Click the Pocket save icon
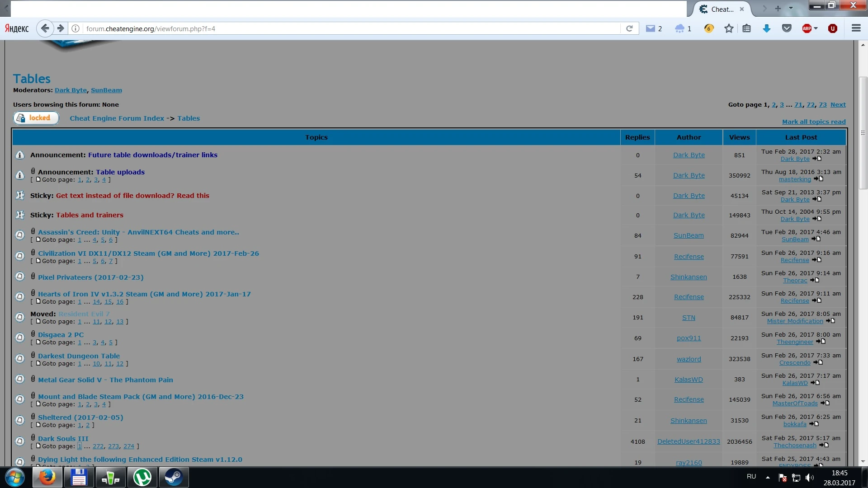The width and height of the screenshot is (868, 488). 787,28
